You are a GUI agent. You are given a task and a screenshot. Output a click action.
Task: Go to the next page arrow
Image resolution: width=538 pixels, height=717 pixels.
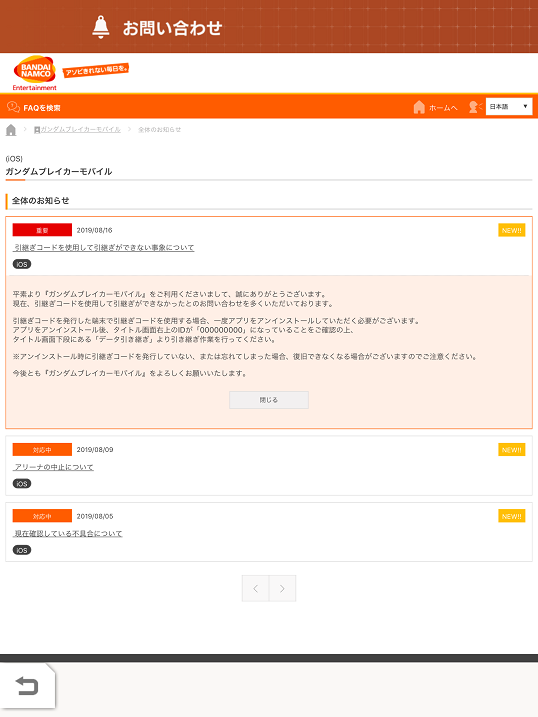pyautogui.click(x=282, y=589)
